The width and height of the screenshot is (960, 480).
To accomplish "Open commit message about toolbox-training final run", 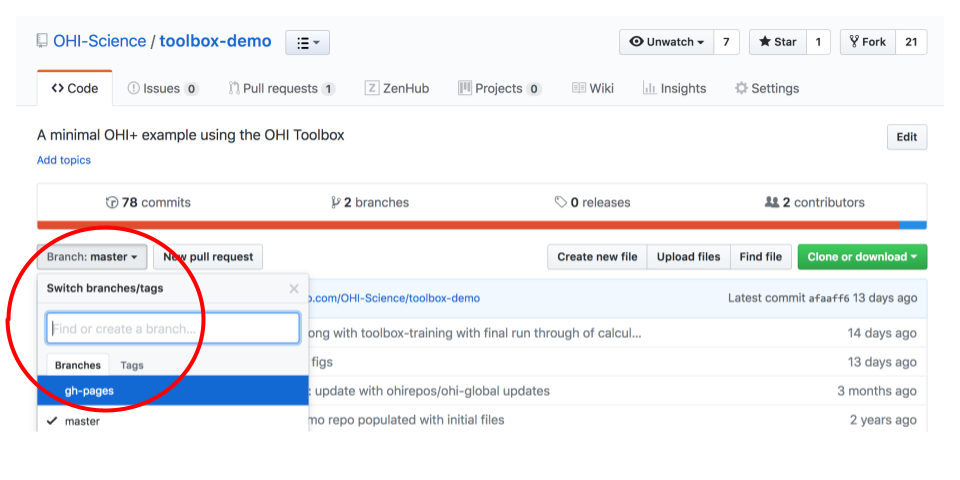I will (x=475, y=333).
